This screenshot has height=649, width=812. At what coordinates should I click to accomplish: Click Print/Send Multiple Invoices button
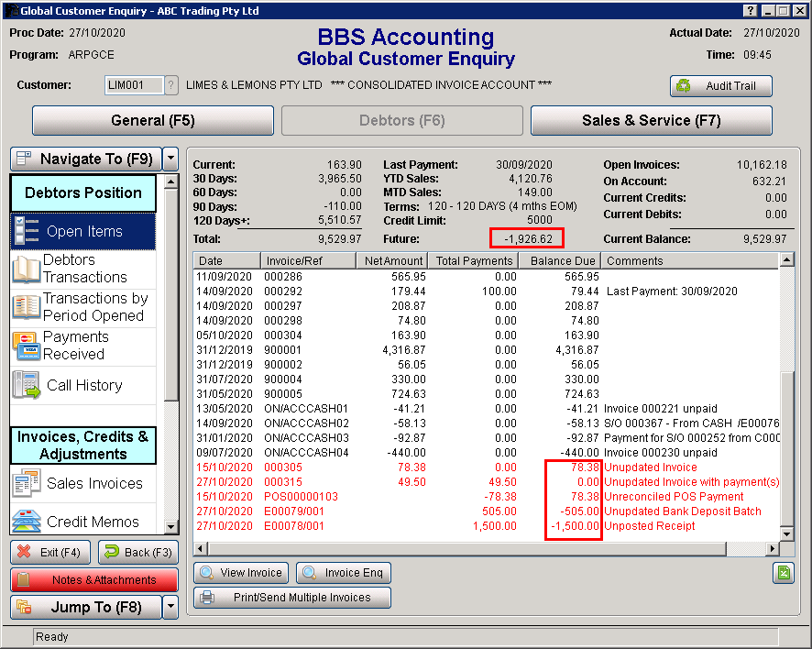click(292, 598)
